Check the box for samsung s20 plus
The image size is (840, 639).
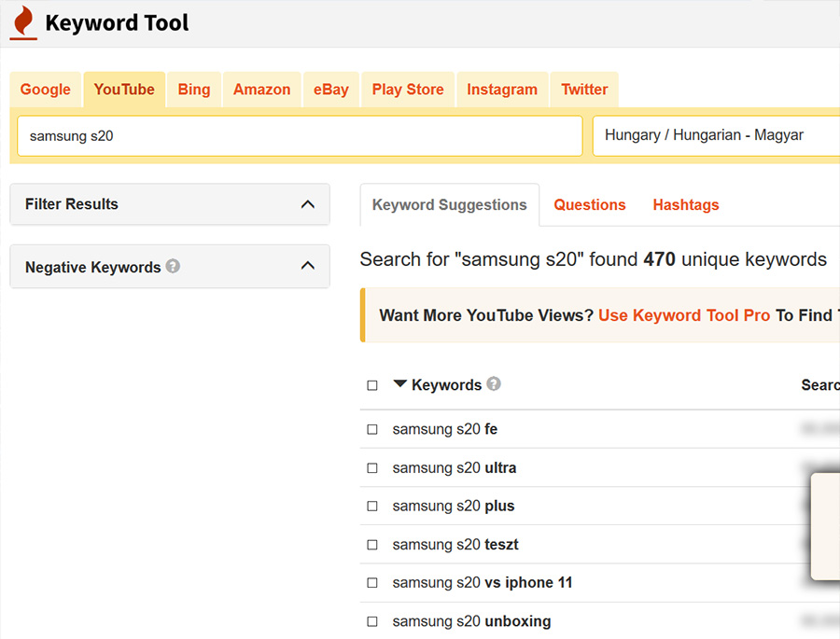pyautogui.click(x=372, y=507)
